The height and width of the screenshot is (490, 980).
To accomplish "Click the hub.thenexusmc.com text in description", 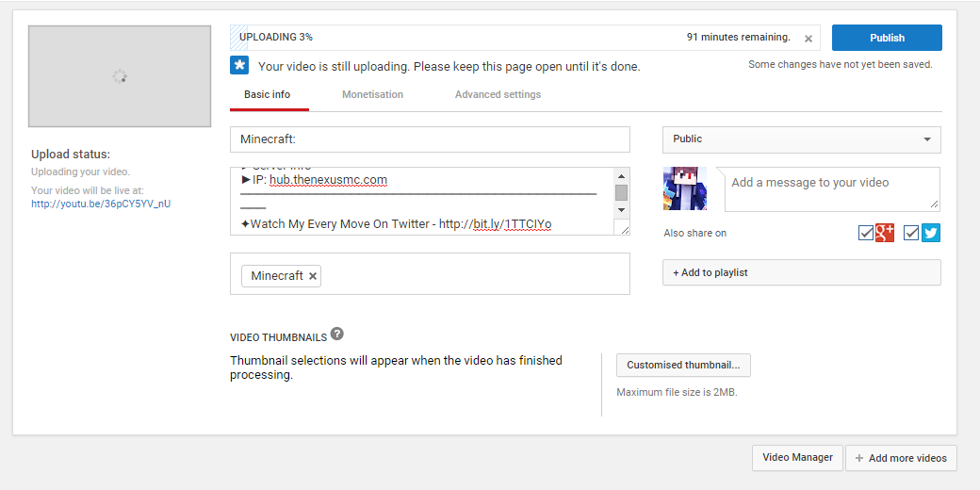I will pyautogui.click(x=329, y=181).
